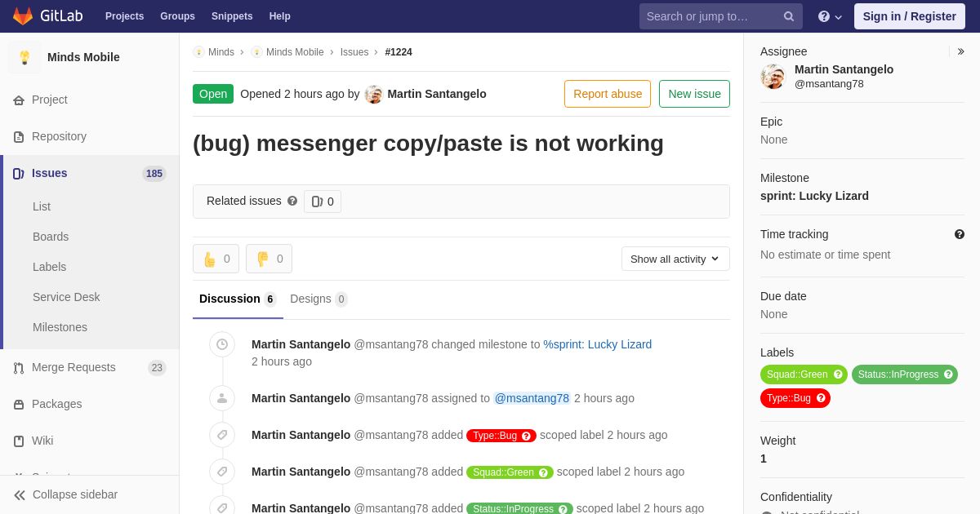The image size is (980, 514).
Task: Focus the Search or jump to field
Action: (x=710, y=16)
